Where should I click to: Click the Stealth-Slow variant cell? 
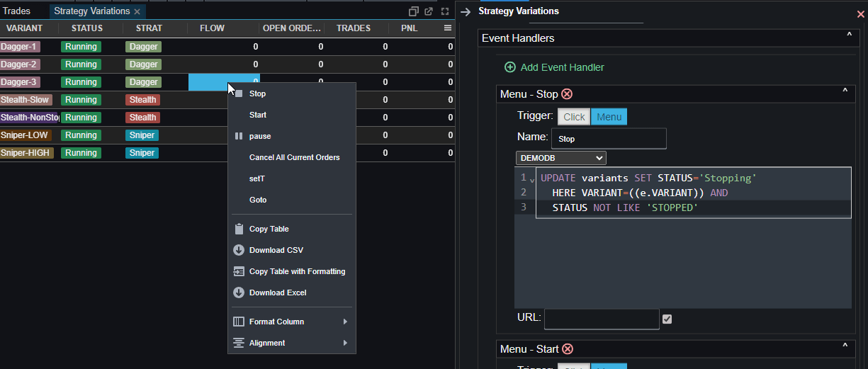click(x=26, y=100)
